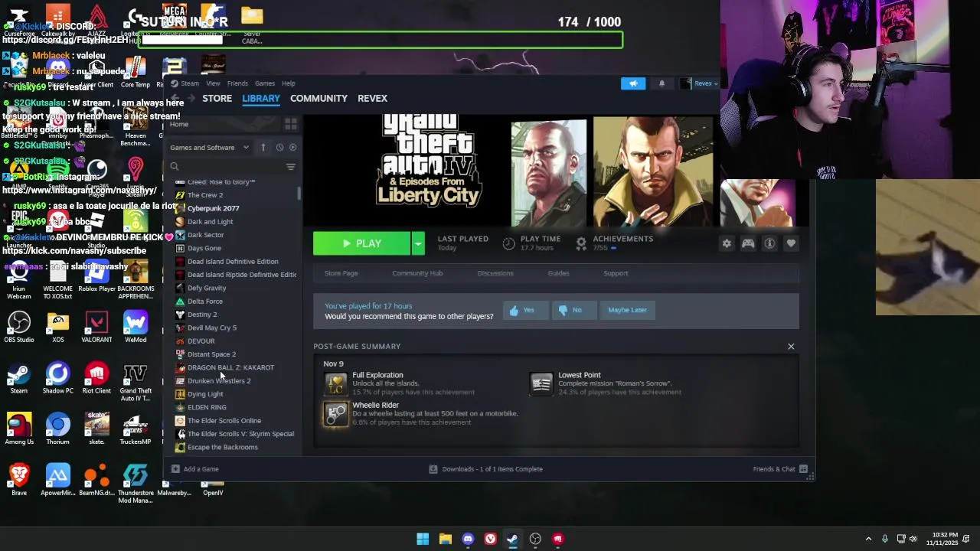Click the green PLAY button
The image size is (980, 551).
click(x=362, y=243)
